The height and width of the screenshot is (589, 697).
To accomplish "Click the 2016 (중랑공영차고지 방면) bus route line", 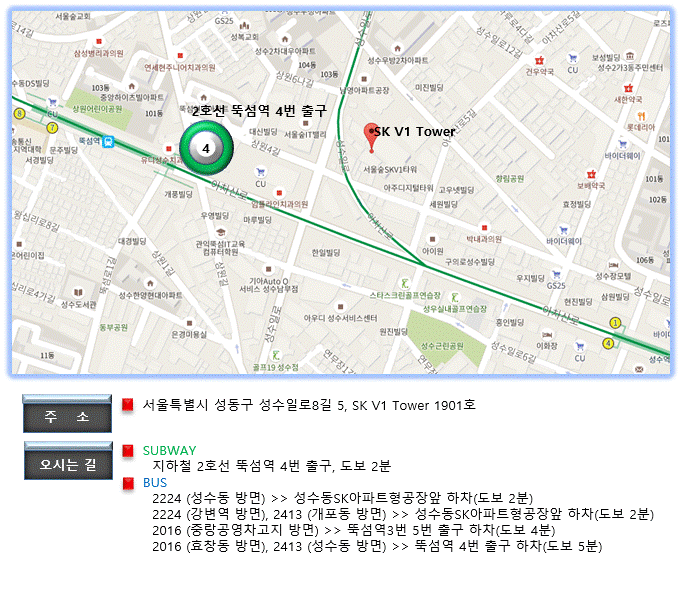I will point(353,530).
